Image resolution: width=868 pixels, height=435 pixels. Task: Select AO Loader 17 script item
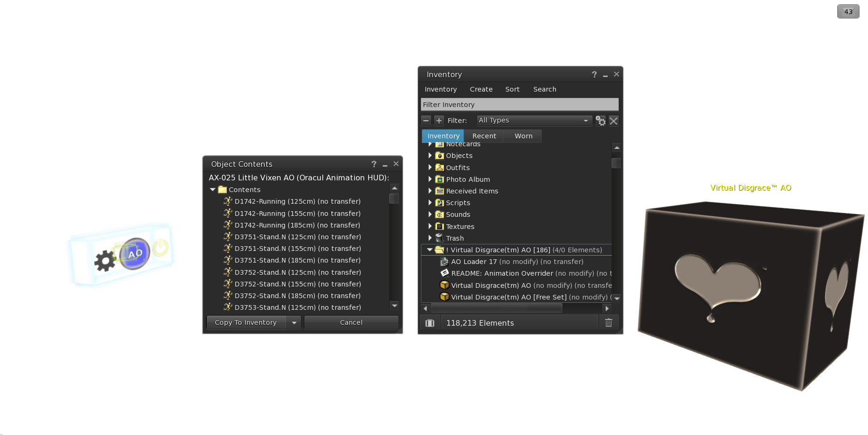tap(517, 262)
